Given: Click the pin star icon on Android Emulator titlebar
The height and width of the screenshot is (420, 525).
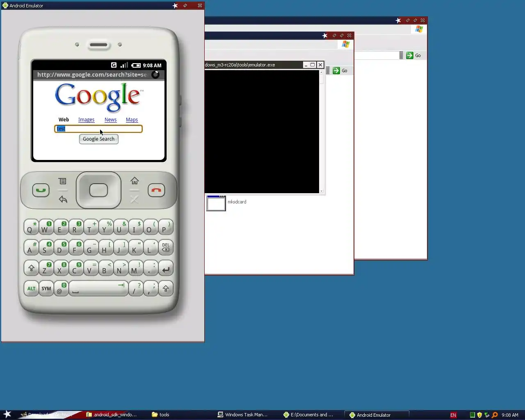Looking at the screenshot, I should tap(175, 6).
